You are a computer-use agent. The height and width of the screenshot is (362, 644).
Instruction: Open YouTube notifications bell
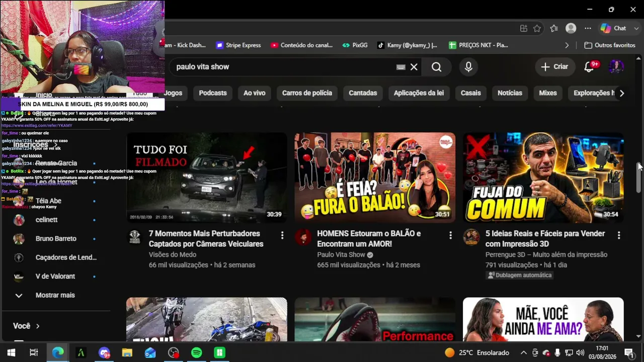(589, 67)
